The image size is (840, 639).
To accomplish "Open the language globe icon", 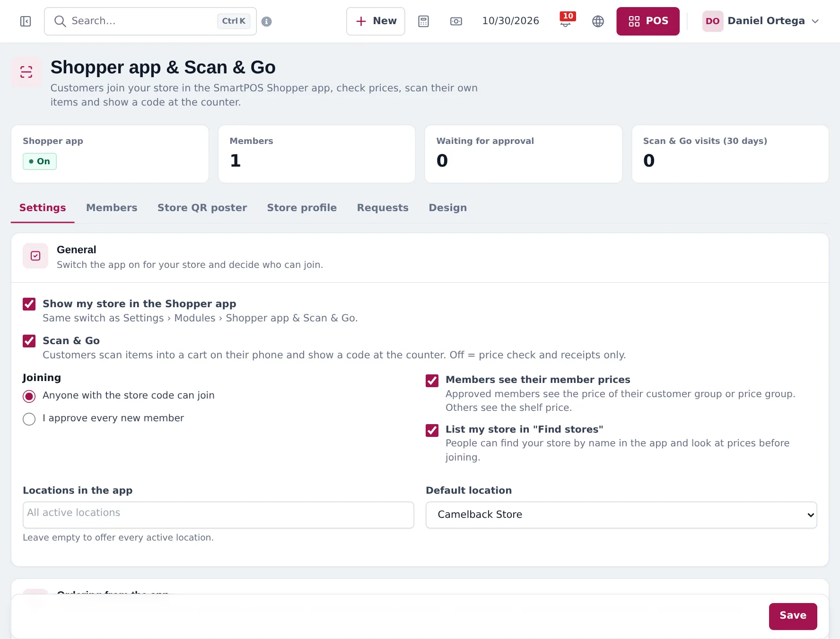I will pyautogui.click(x=598, y=21).
